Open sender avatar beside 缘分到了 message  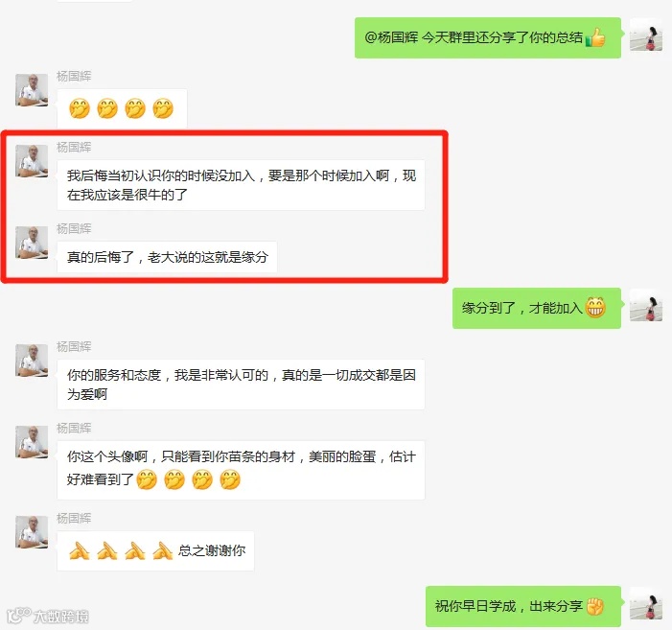[x=646, y=305]
